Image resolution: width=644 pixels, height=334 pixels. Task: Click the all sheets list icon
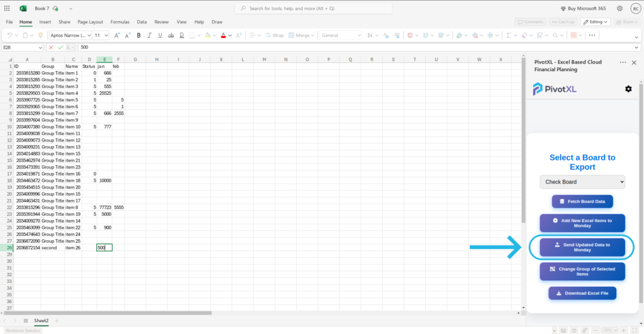coord(26,320)
